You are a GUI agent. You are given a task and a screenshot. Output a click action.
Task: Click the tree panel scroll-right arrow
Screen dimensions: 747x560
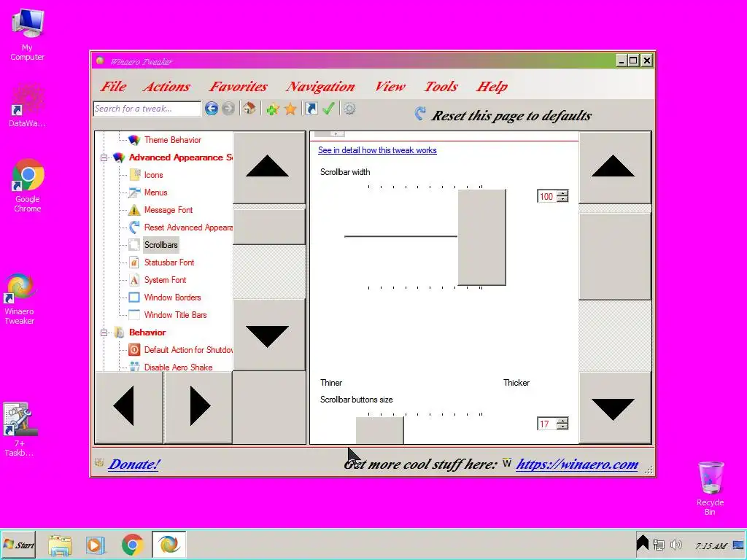pos(198,407)
